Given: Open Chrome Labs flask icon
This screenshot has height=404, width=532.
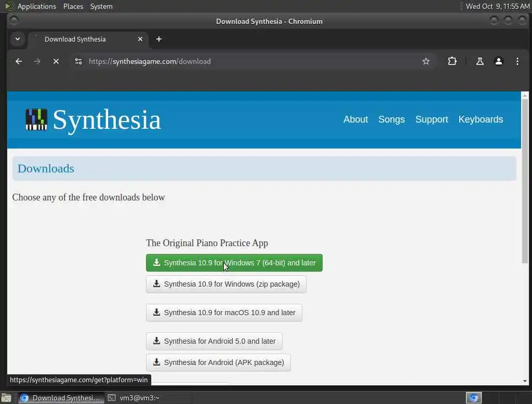Looking at the screenshot, I should coord(480,61).
